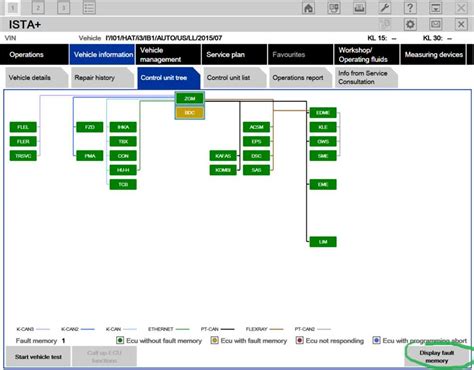Open the list view icon at top left
The image size is (474, 370).
[89, 8]
